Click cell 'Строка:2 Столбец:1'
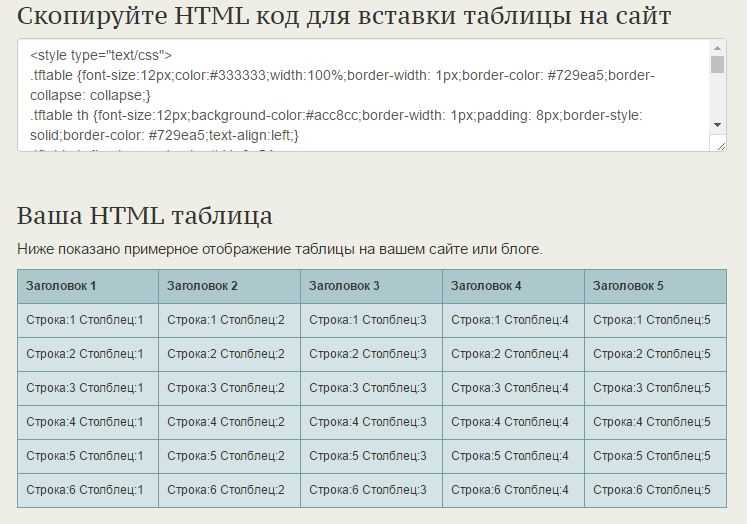Image resolution: width=750 pixels, height=524 pixels. [88, 354]
